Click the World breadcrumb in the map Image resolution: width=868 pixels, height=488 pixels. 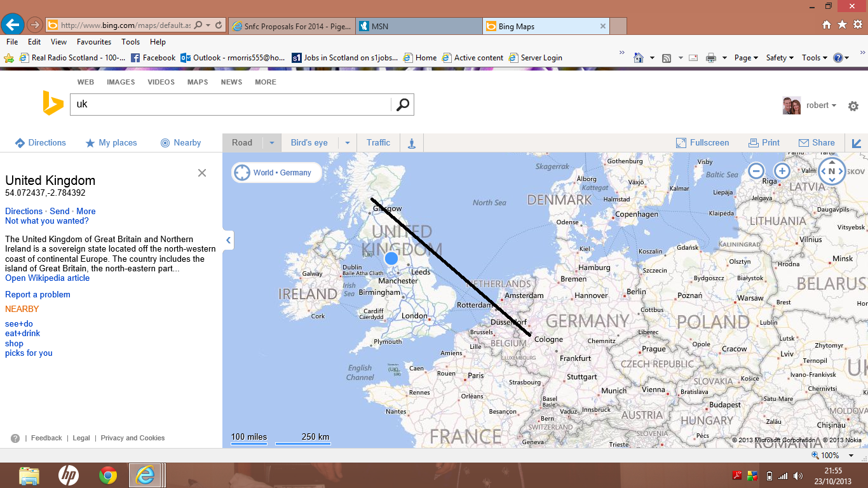click(263, 173)
